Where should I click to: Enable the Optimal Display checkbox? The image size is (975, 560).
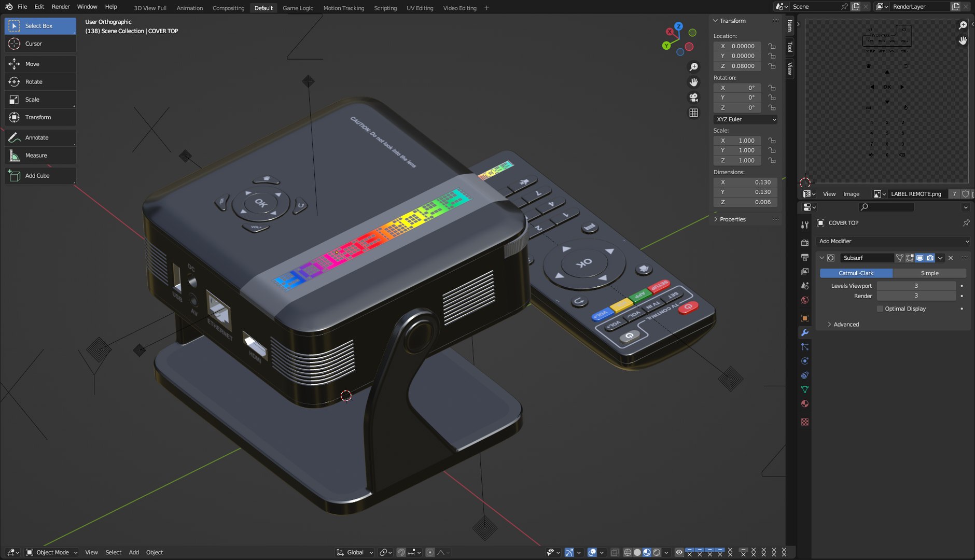click(x=880, y=309)
